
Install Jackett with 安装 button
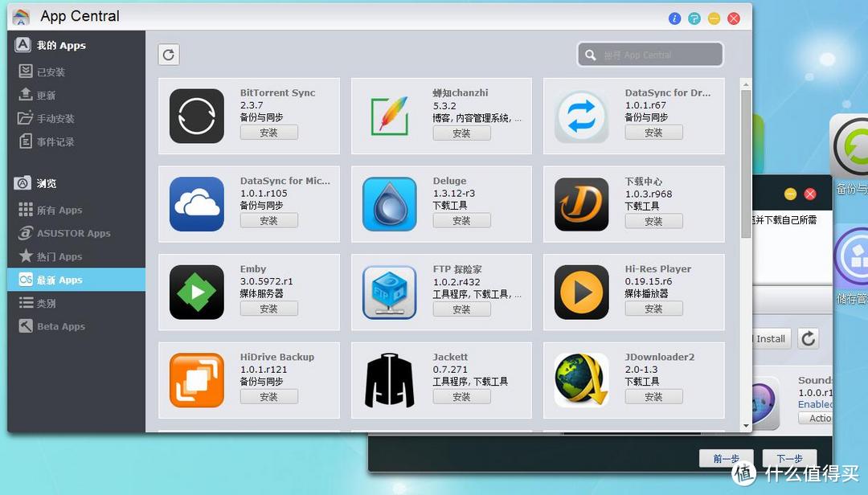point(461,396)
